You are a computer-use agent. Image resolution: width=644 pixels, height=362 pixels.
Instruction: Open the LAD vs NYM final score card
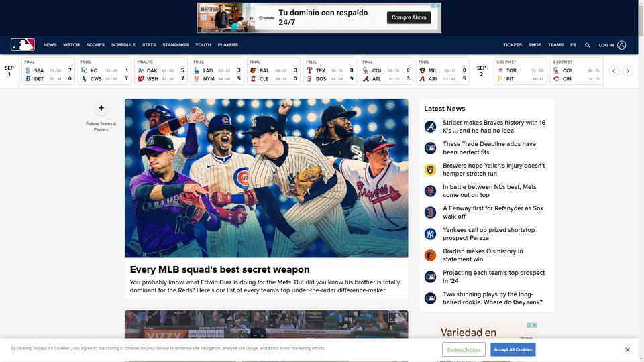click(x=217, y=71)
